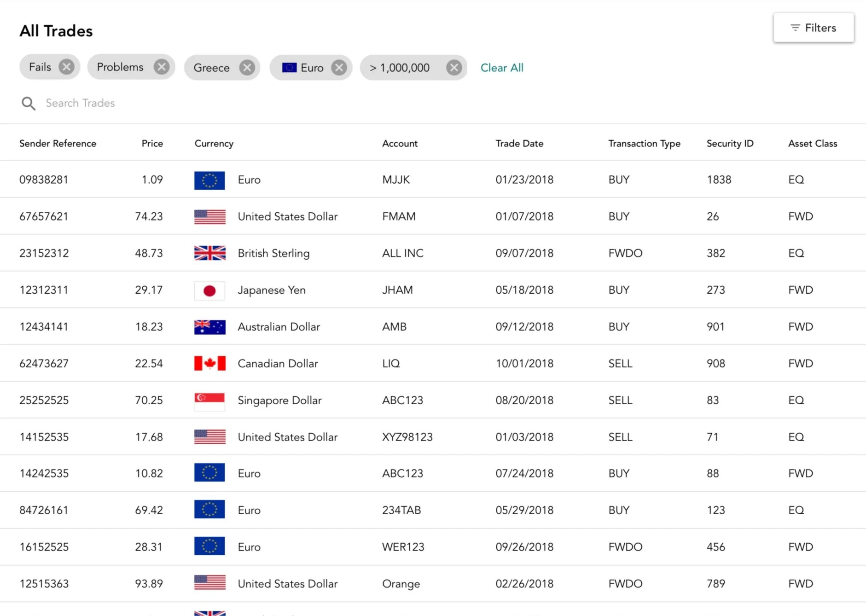This screenshot has width=866, height=616.
Task: Click price 70.25 cell
Action: coord(149,401)
